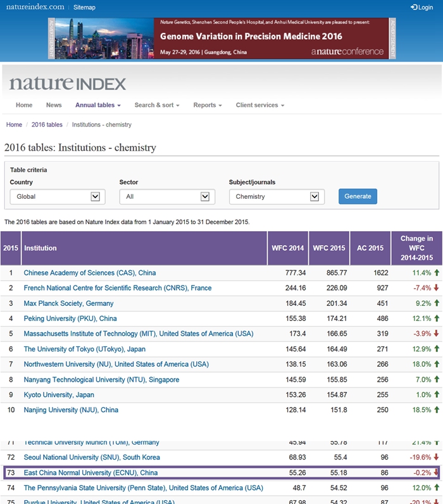Click the Nature Index logo
The image size is (443, 504).
click(x=68, y=84)
